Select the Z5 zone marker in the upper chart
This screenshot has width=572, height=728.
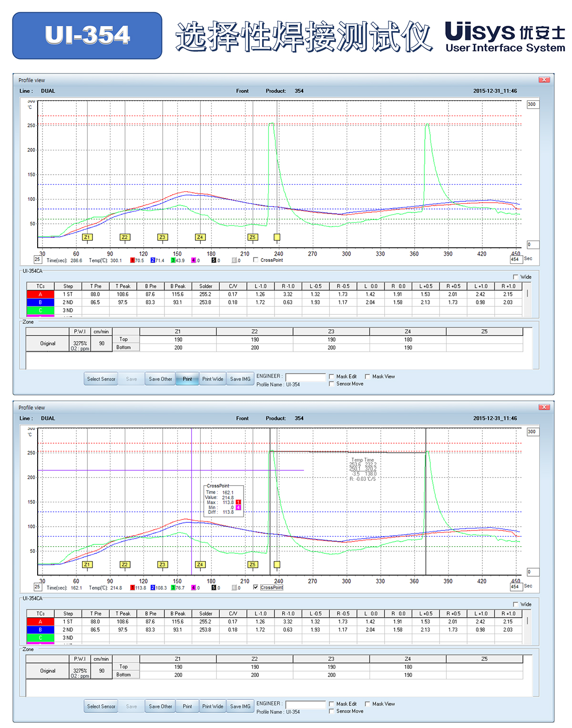253,237
